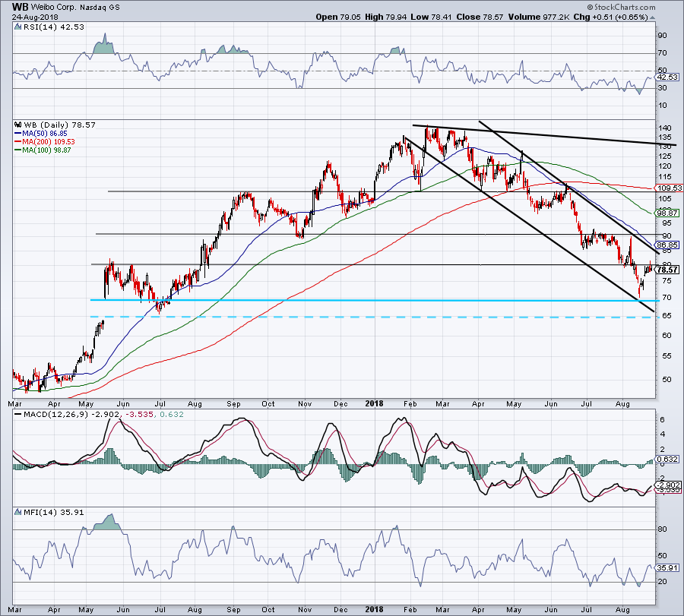The image size is (684, 616).
Task: Click the 35.91 MFI value tag
Action: tap(666, 566)
